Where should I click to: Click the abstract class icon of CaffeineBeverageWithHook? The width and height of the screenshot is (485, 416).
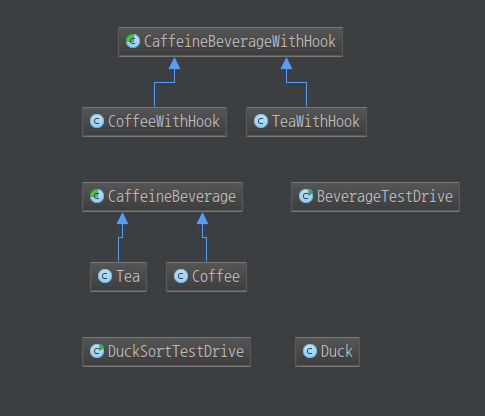point(133,41)
